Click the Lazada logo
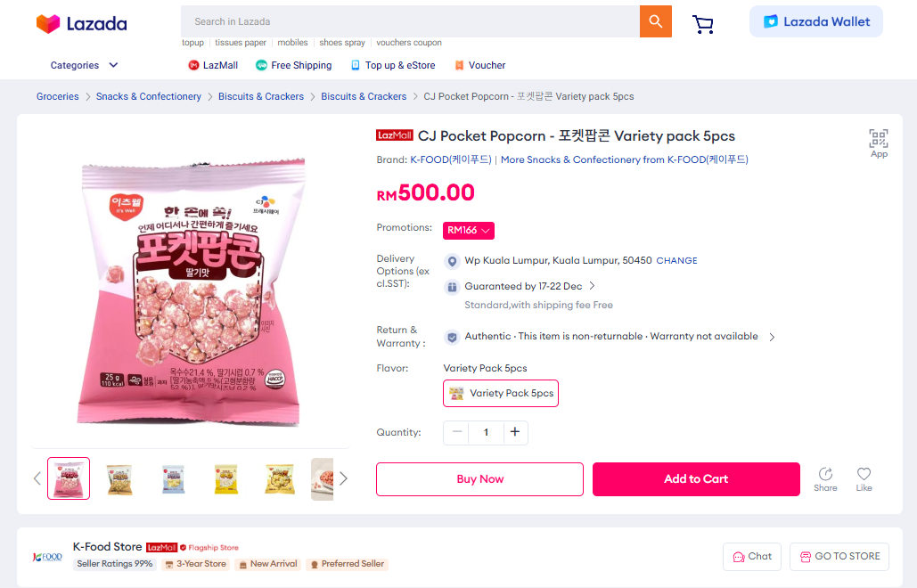The width and height of the screenshot is (917, 588). pos(81,24)
